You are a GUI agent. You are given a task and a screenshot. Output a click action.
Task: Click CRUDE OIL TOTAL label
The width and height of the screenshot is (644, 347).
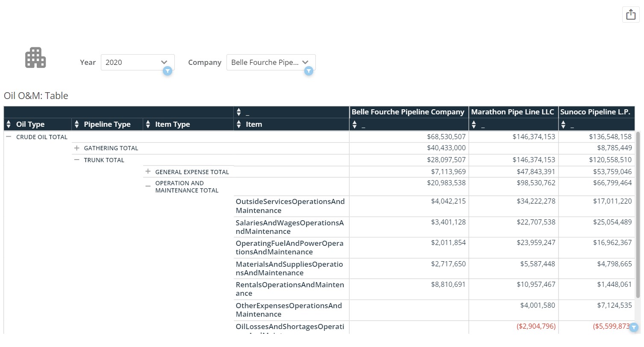click(x=42, y=137)
